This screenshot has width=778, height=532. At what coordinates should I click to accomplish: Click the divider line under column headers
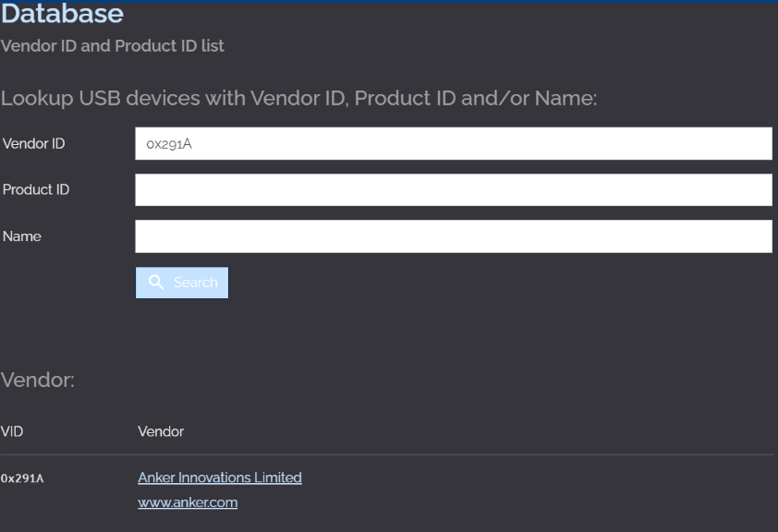pyautogui.click(x=389, y=454)
